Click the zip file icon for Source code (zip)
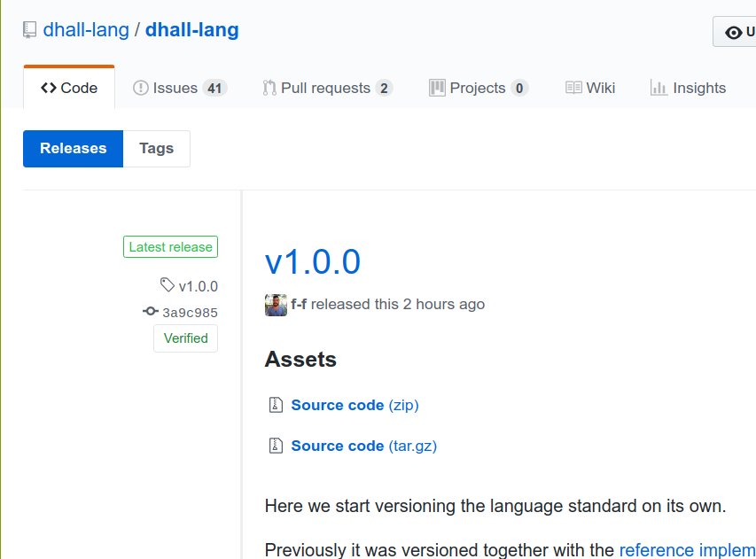 point(276,405)
